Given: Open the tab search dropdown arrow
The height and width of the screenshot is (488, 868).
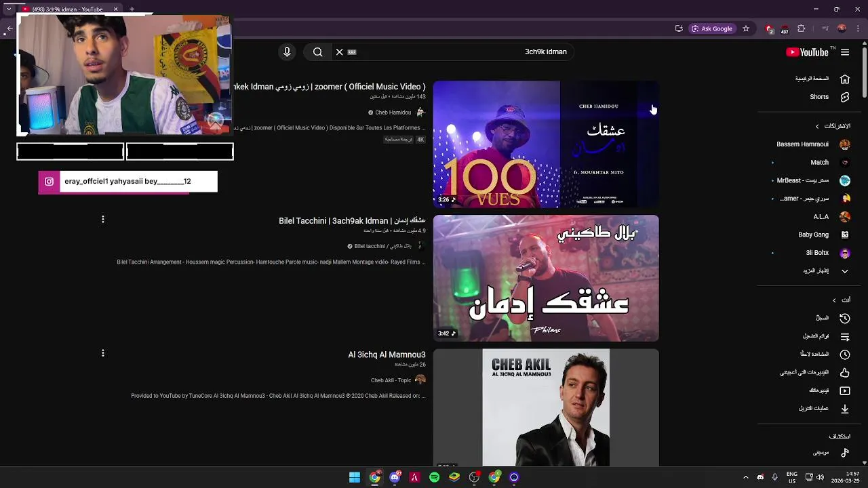Looking at the screenshot, I should point(8,9).
